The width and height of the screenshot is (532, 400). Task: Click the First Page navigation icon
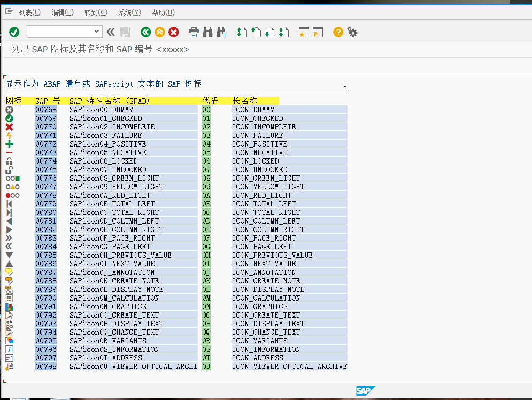pyautogui.click(x=242, y=32)
